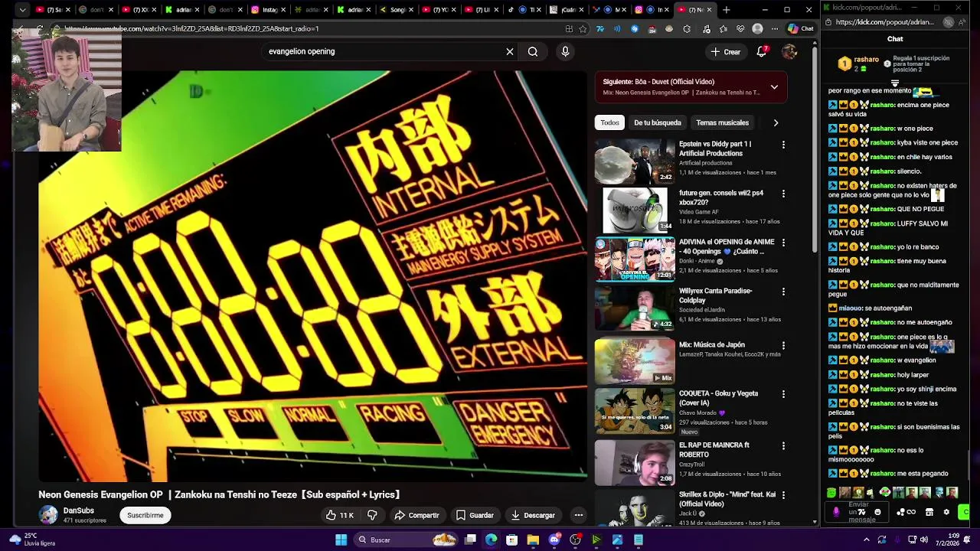The image size is (980, 551).
Task: Save the video with Guardar
Action: tap(475, 515)
